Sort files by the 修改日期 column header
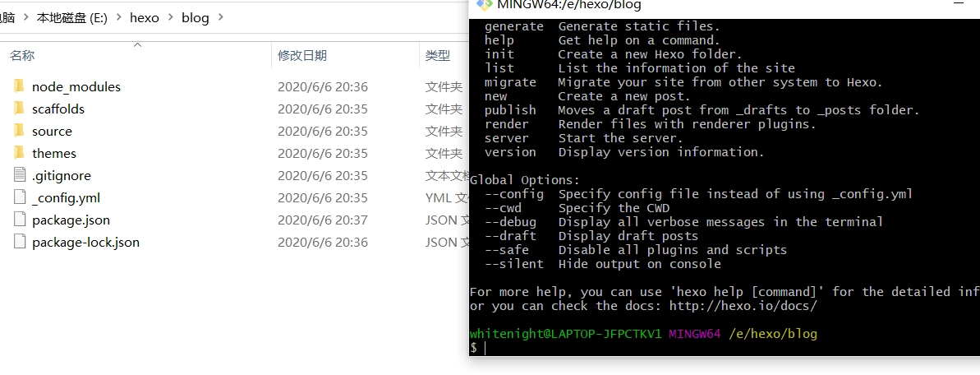This screenshot has height=375, width=980. tap(302, 56)
